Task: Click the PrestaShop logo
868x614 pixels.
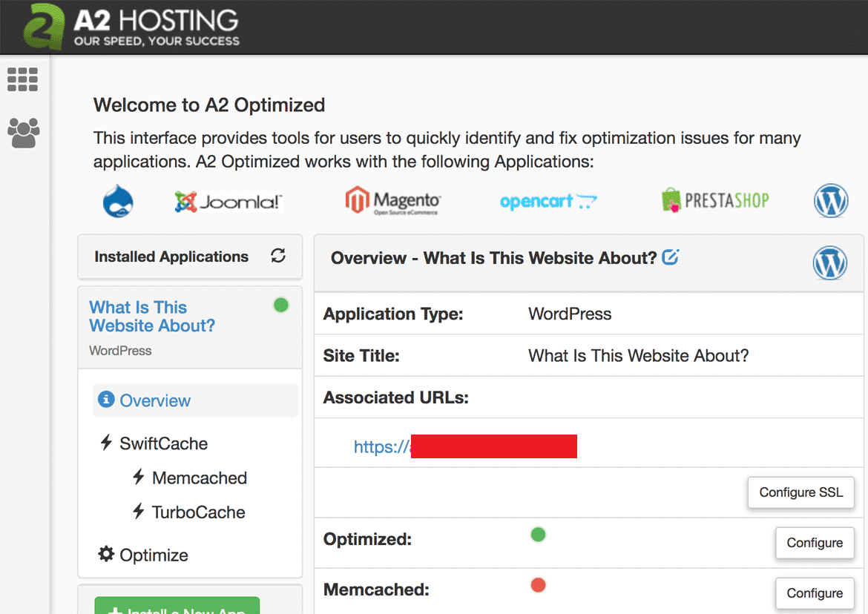Action: click(715, 200)
